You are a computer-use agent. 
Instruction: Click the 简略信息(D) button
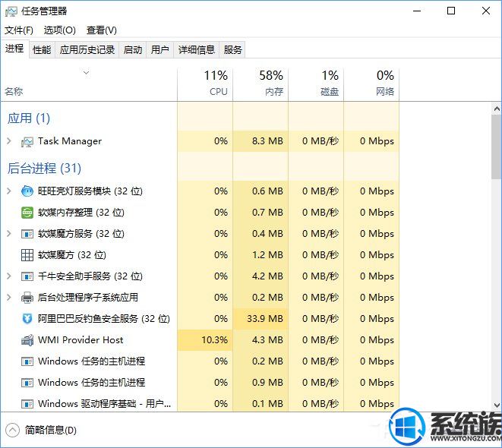(41, 430)
